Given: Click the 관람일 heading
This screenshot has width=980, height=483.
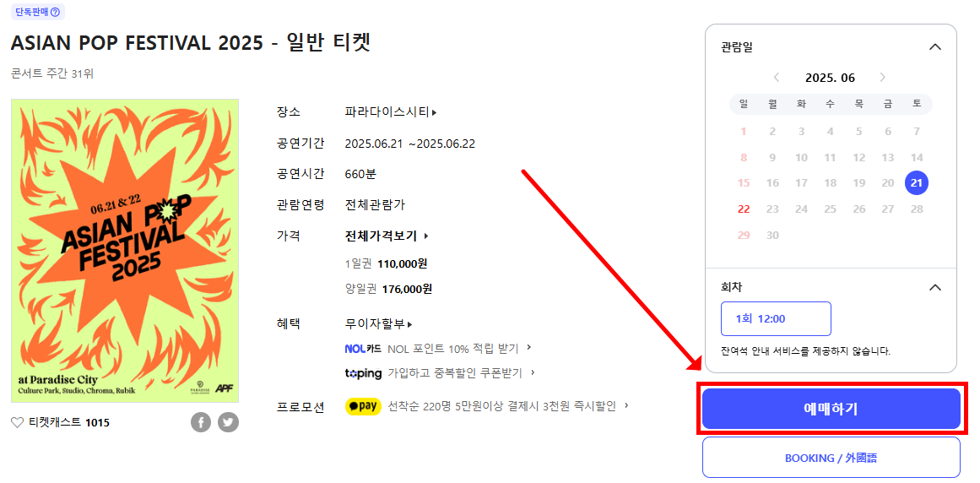Looking at the screenshot, I should pos(736,46).
